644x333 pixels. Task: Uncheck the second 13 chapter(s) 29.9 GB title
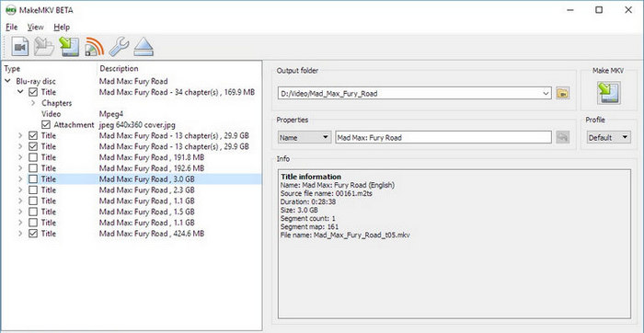pyautogui.click(x=33, y=146)
